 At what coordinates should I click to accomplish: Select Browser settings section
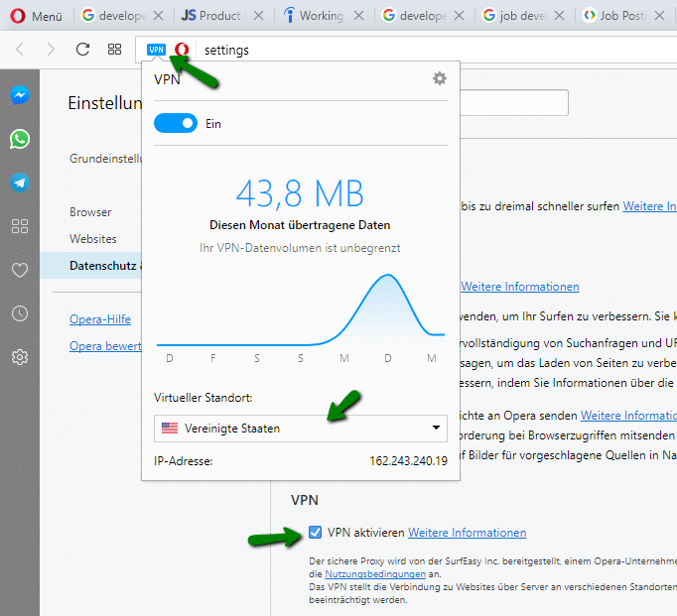[90, 212]
